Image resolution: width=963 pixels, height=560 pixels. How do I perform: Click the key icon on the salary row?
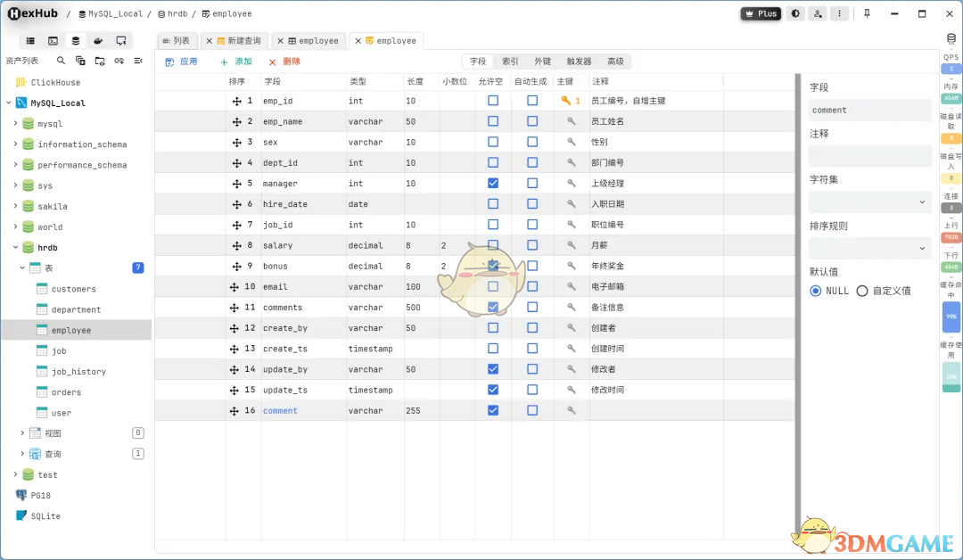pos(571,245)
